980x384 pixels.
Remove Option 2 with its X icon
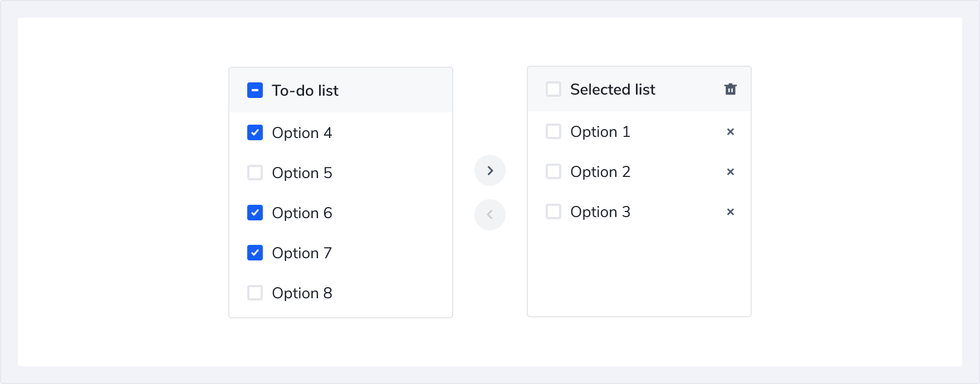click(730, 172)
